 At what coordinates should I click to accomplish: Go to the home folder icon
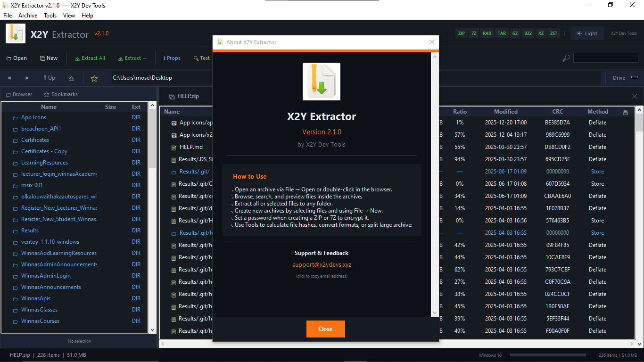click(x=71, y=78)
